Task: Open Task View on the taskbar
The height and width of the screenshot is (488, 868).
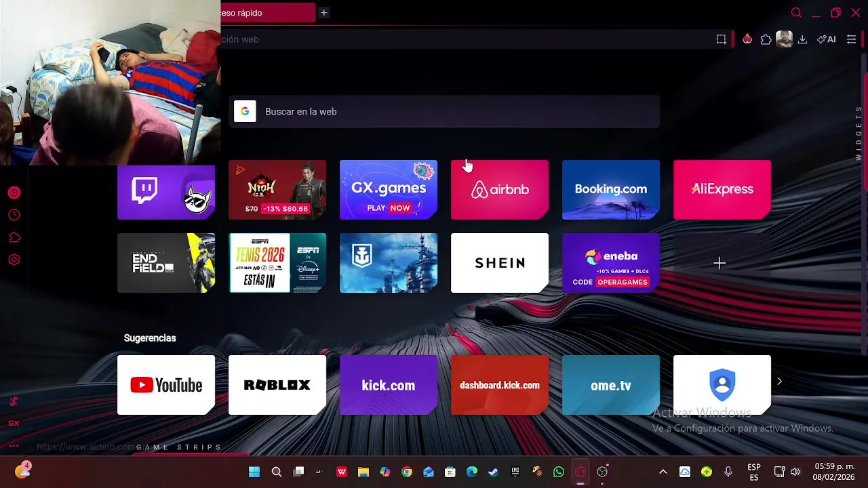Action: click(298, 472)
